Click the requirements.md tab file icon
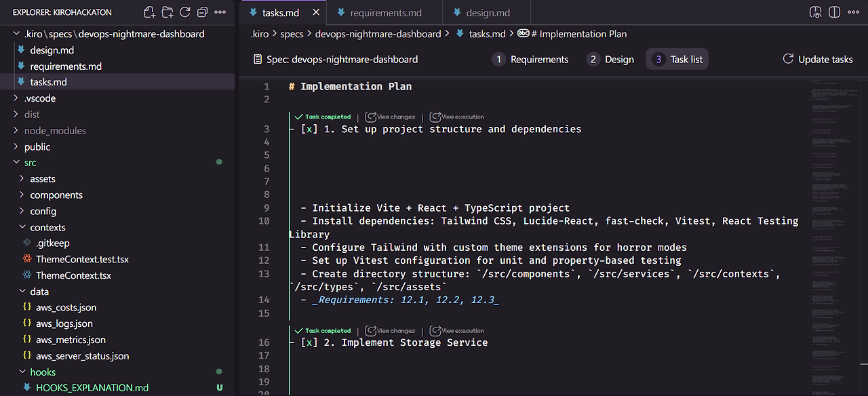868x396 pixels. 340,13
